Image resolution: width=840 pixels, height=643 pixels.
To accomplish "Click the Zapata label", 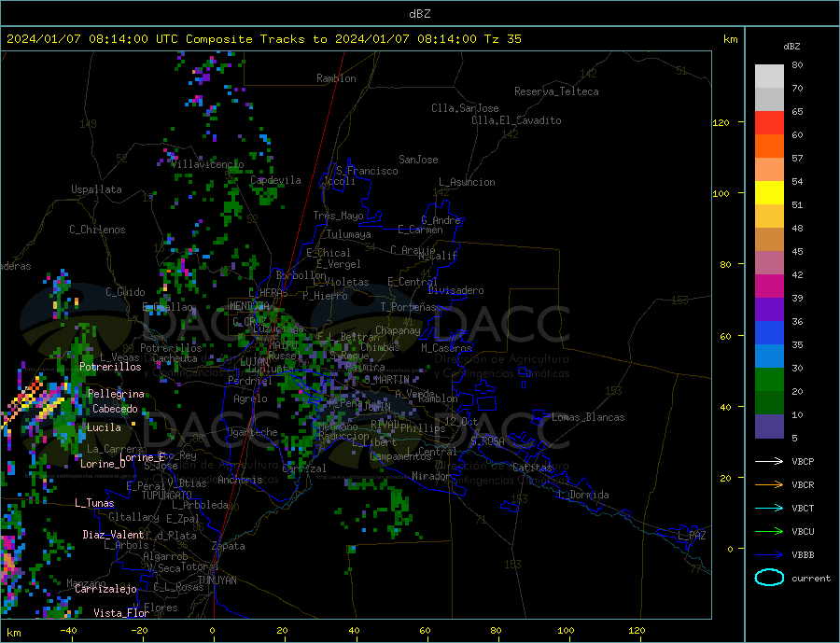I will click(229, 546).
